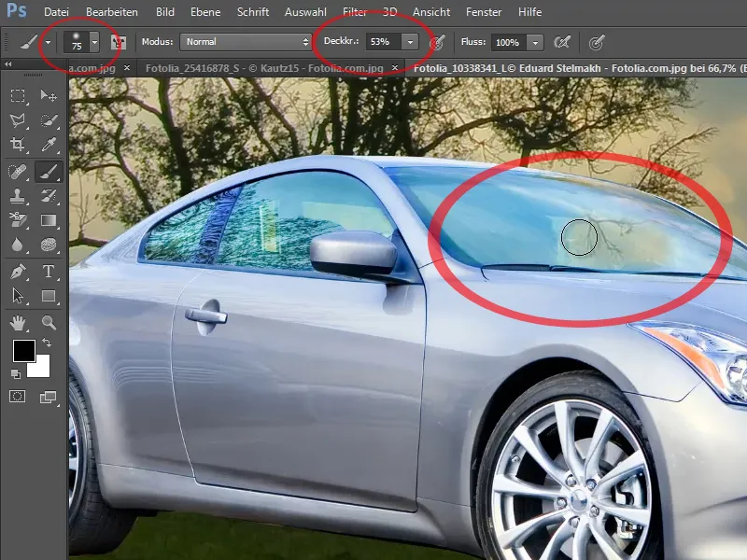Open the Fluss flow slider arrow
Screen dimensions: 747x560
(535, 42)
